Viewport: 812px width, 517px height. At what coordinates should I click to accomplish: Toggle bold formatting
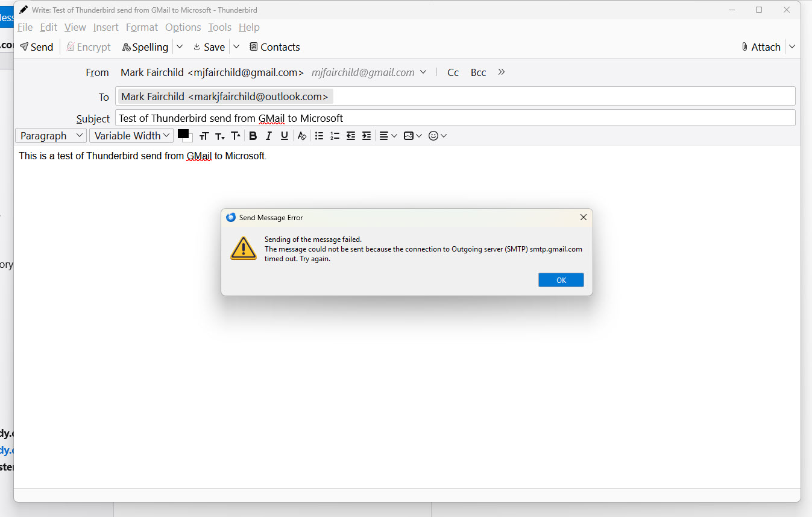tap(253, 136)
